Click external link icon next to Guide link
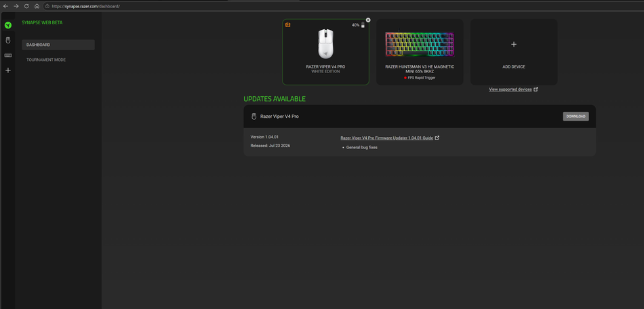The height and width of the screenshot is (309, 644). (437, 138)
